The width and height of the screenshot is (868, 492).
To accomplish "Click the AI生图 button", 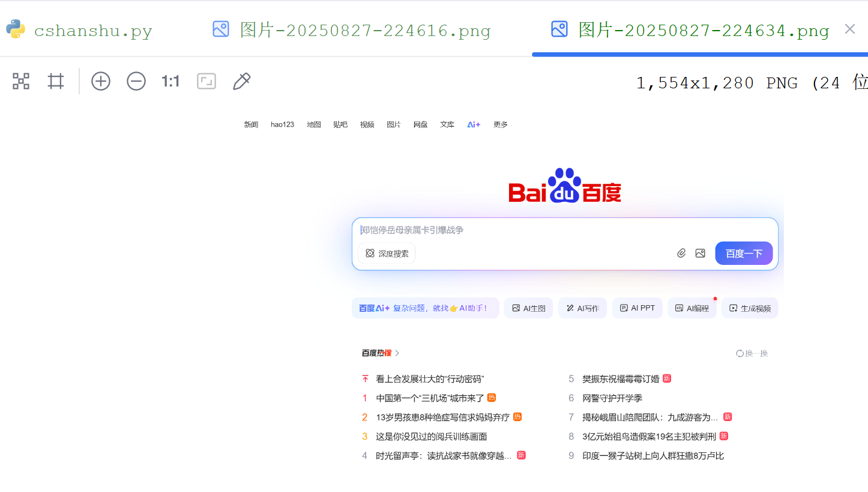I will click(x=528, y=308).
